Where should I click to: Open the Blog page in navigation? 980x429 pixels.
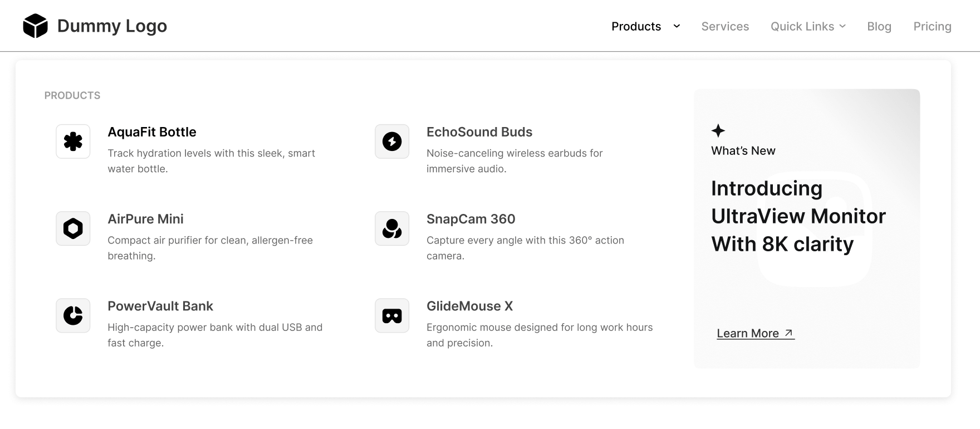pyautogui.click(x=879, y=26)
